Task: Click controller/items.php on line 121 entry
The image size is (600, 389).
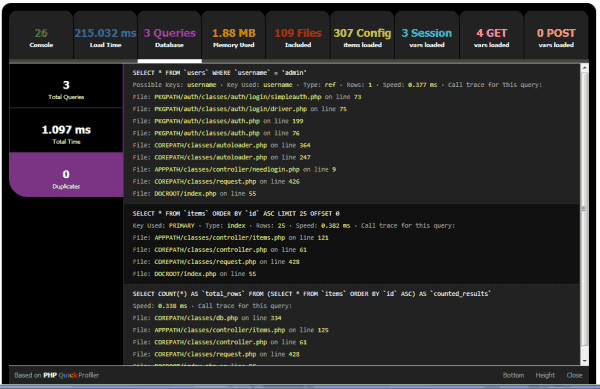Action: (230, 238)
